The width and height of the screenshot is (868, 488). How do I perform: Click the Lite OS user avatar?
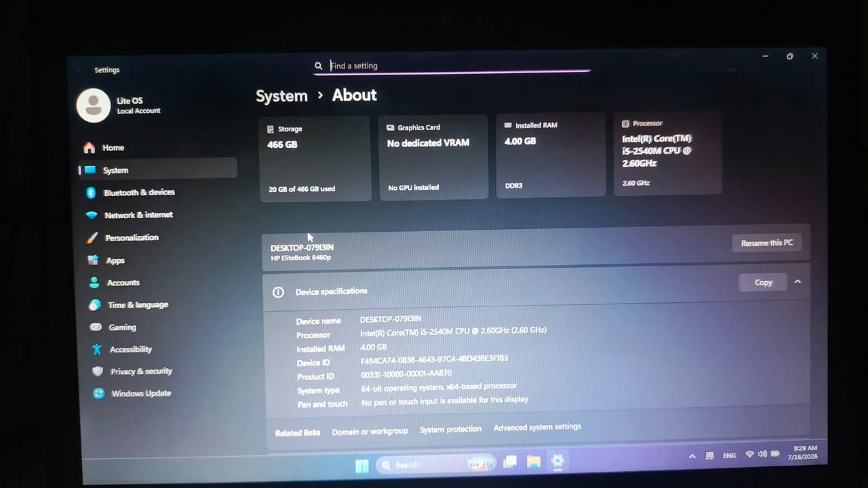tap(94, 106)
